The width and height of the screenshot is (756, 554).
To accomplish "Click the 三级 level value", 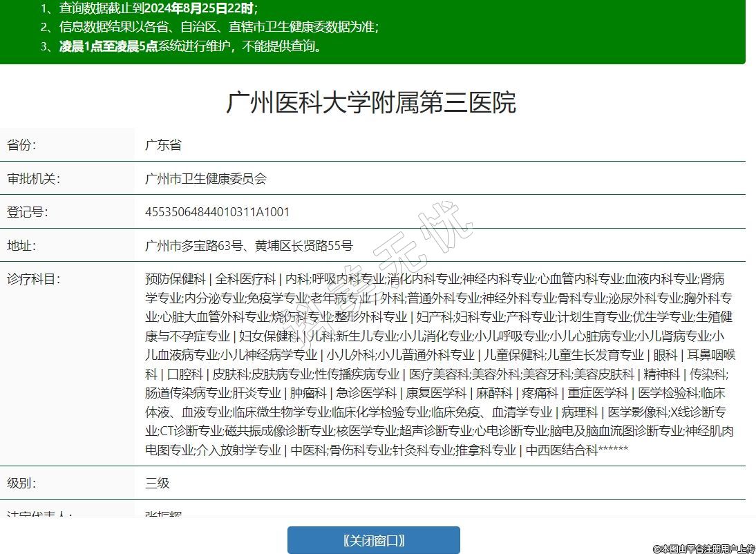I will (x=157, y=483).
